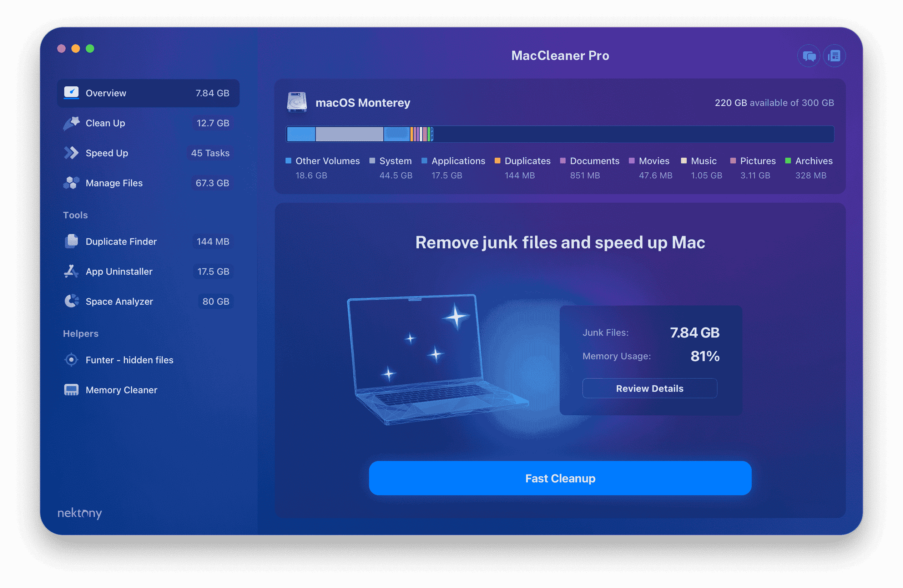Toggle the Overview checkbox in sidebar
The width and height of the screenshot is (903, 588).
pyautogui.click(x=71, y=92)
